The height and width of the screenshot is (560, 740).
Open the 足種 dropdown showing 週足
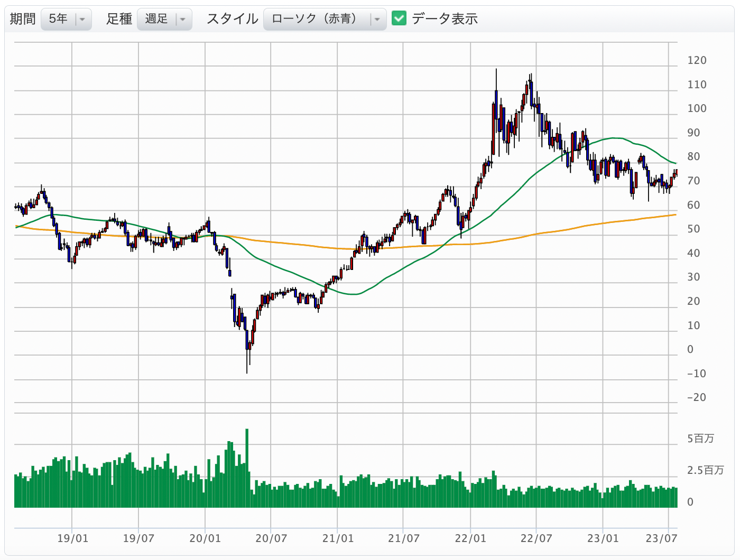point(164,19)
